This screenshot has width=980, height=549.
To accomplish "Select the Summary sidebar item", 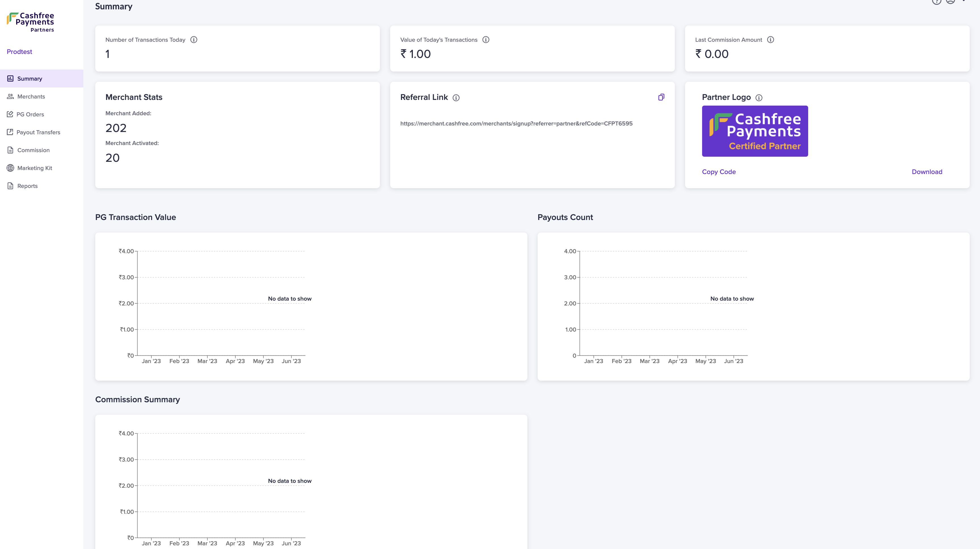I will tap(29, 79).
